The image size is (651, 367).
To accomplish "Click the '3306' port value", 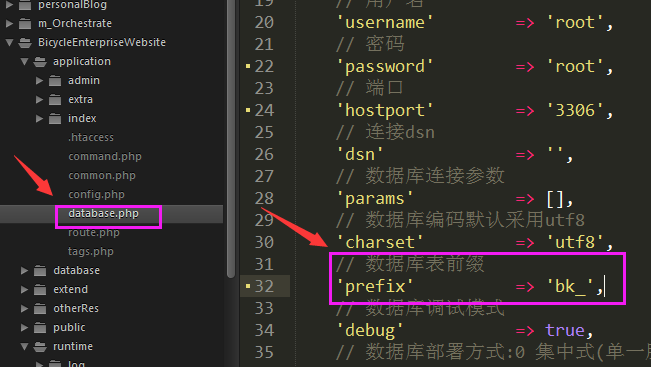I will coord(575,110).
